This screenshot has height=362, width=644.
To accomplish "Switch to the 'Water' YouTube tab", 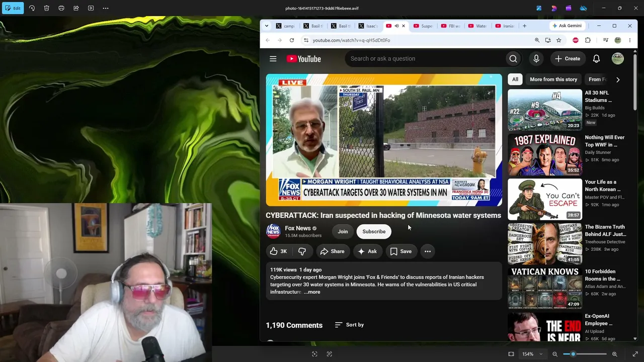I will click(x=478, y=26).
